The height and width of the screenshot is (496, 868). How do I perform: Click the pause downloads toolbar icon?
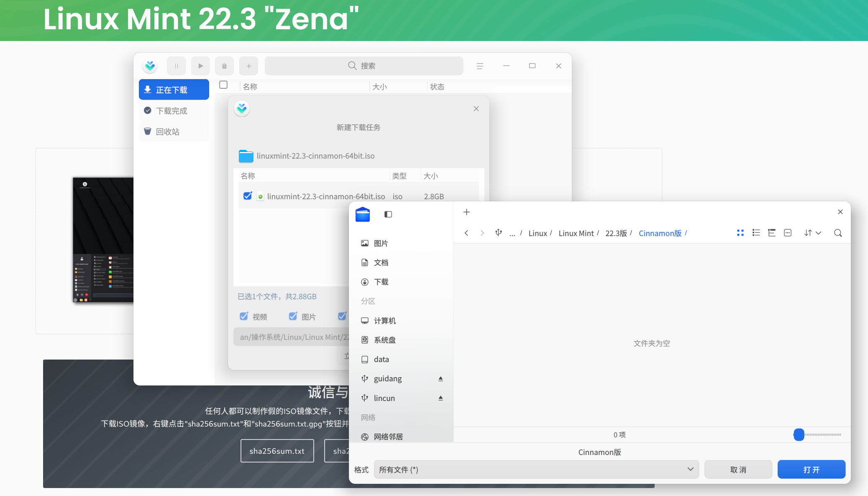pyautogui.click(x=176, y=66)
